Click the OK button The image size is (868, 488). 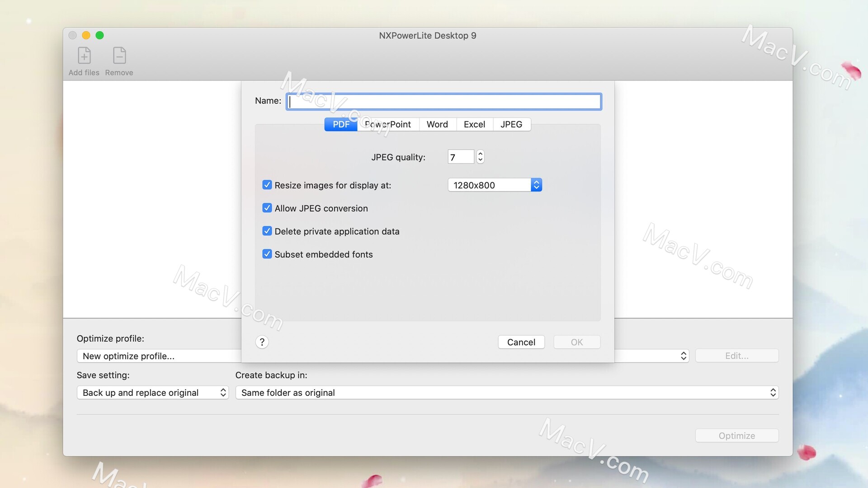(x=576, y=342)
